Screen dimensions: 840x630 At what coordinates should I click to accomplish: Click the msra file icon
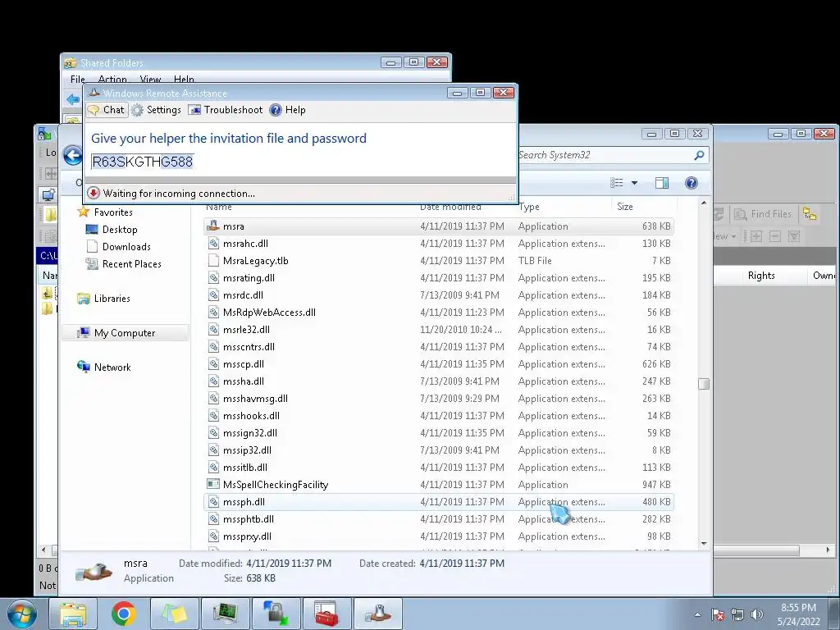[x=213, y=226]
